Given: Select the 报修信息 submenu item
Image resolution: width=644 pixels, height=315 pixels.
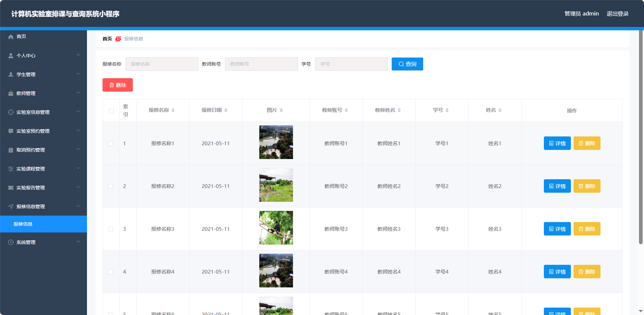Looking at the screenshot, I should (43, 224).
